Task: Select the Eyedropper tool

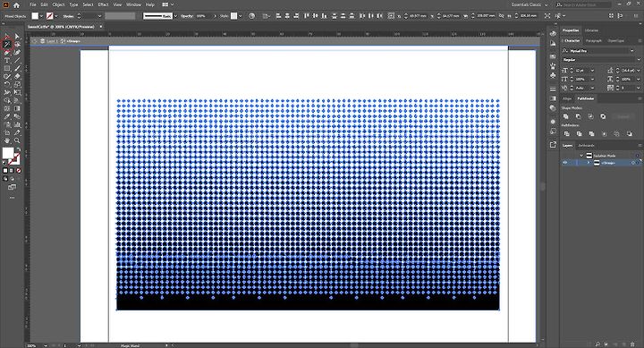Action: coord(7,116)
